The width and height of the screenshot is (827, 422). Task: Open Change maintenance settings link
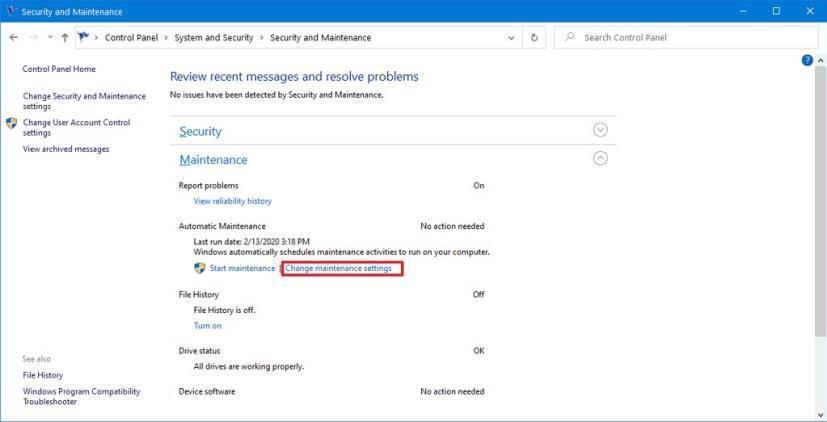pos(339,268)
